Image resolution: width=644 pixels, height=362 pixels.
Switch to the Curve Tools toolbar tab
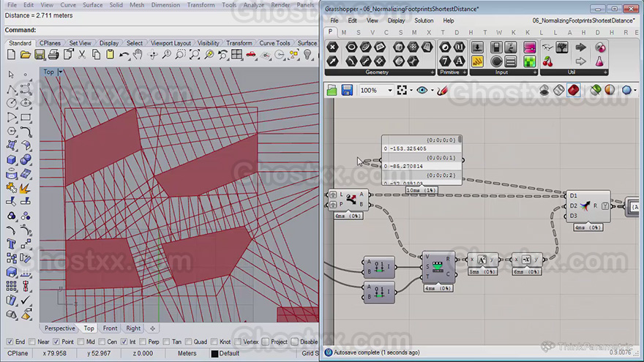pos(274,43)
